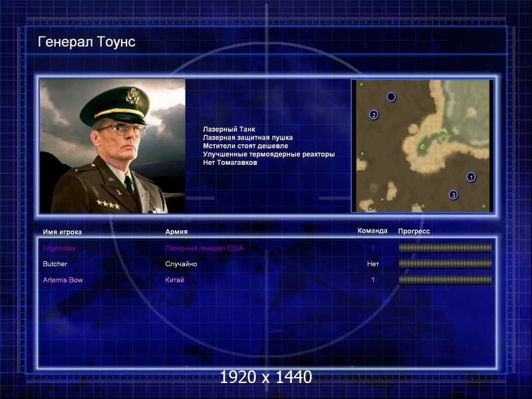Click the 'Мстители стоят дешевле' text line
This screenshot has height=399, width=532.
pos(245,146)
